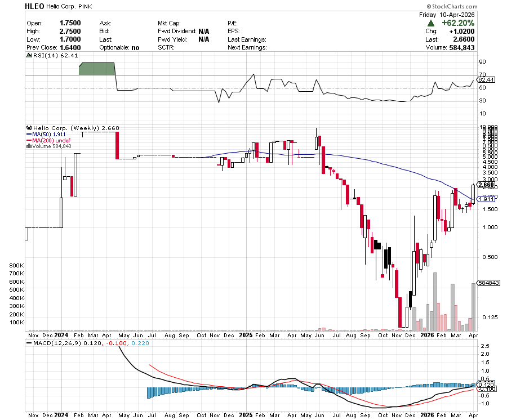Click the 62.41 RSI value tag on axis
Viewport: 507px width, 420px height.
[486, 79]
